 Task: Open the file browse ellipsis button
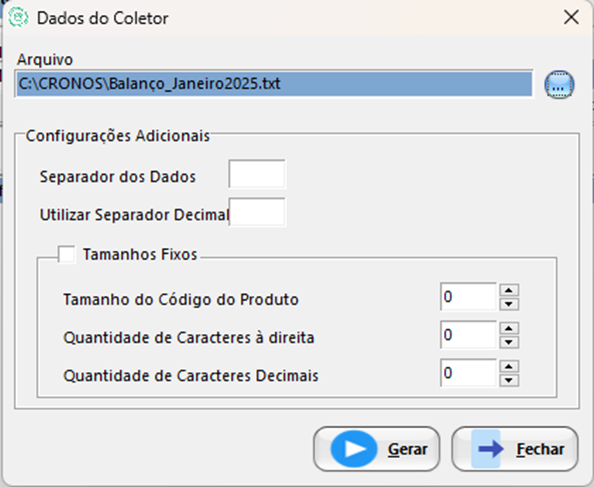coord(559,85)
